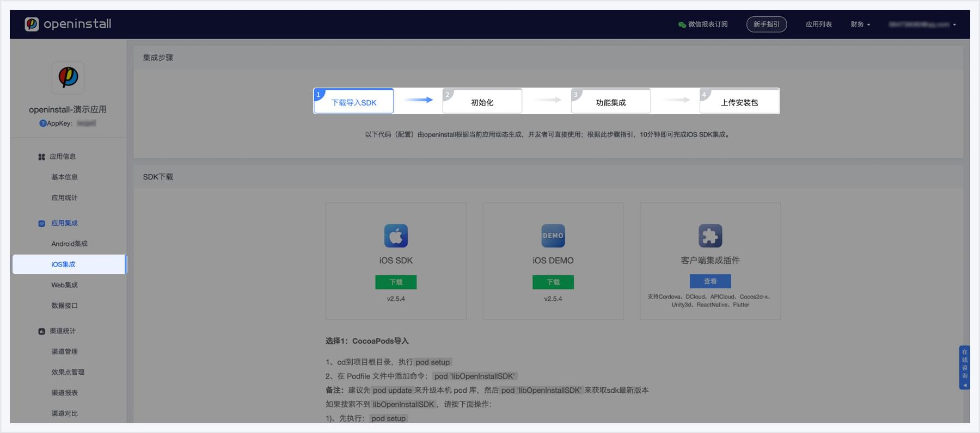980x433 pixels.
Task: Open the 新手指引 beginner guide button
Action: 766,24
